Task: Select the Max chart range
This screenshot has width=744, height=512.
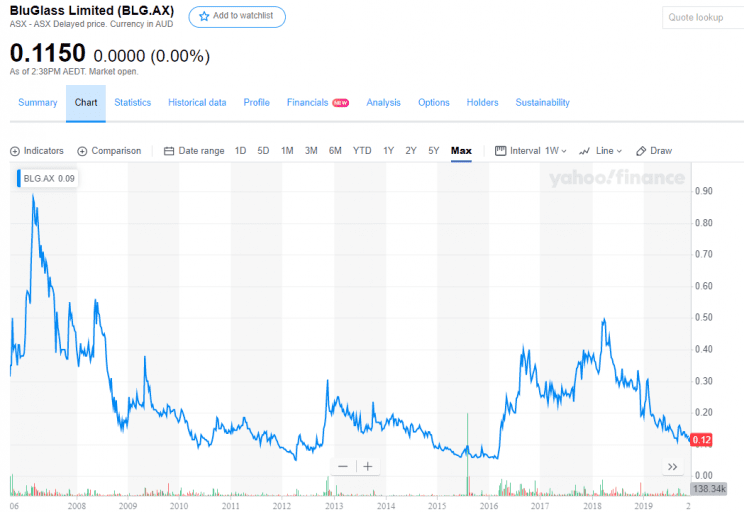Action: 461,151
